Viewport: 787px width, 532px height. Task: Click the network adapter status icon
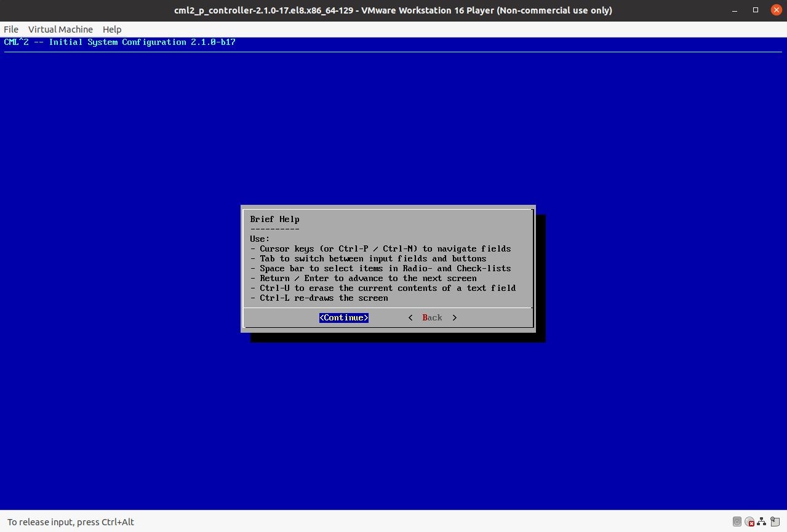[762, 522]
